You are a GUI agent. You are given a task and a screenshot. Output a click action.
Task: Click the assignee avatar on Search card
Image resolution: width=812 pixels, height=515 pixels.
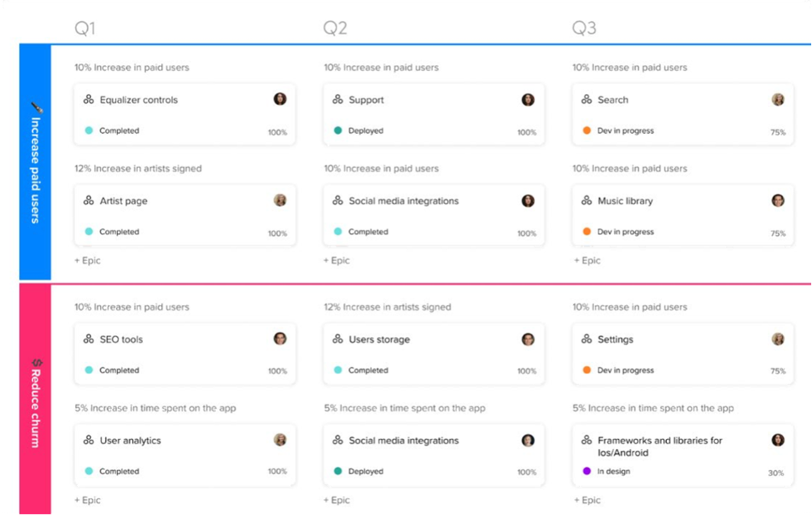tap(778, 99)
